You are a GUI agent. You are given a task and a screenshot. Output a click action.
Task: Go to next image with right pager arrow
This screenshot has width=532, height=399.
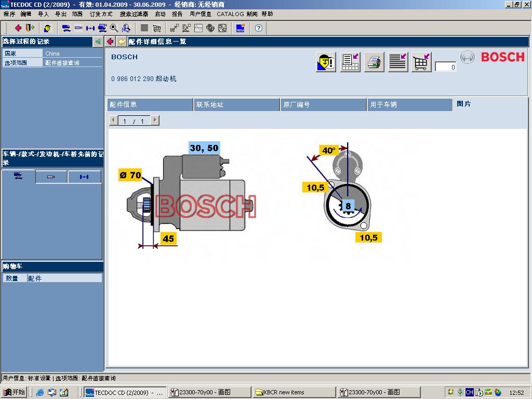(155, 121)
